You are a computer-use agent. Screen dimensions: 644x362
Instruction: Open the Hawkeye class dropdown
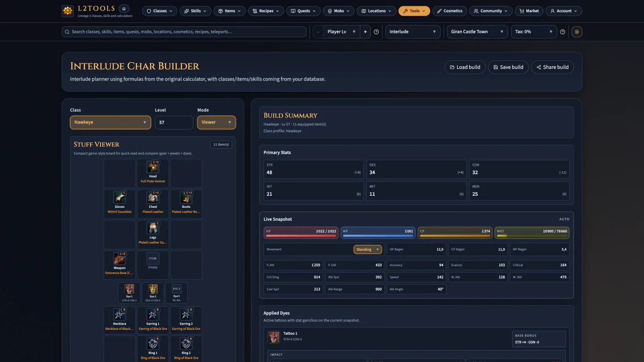(x=110, y=122)
